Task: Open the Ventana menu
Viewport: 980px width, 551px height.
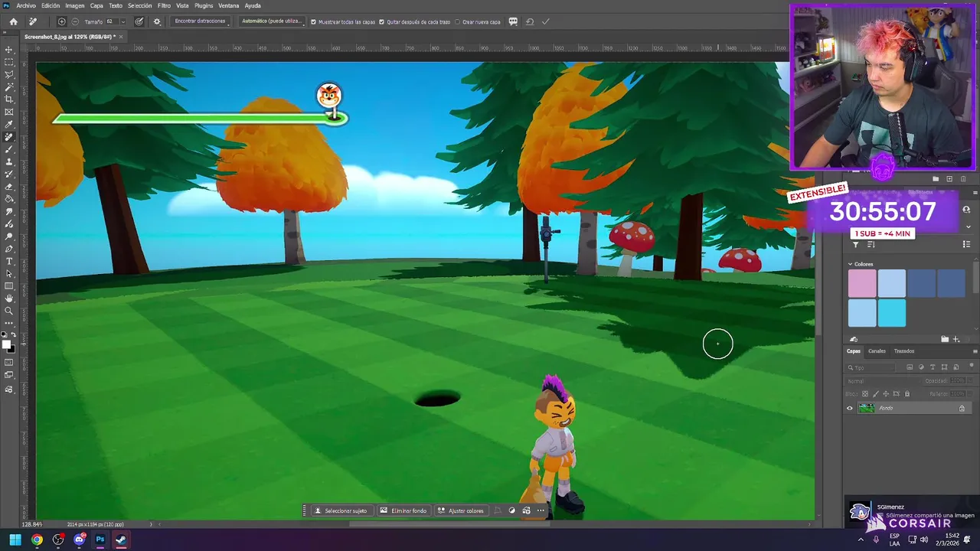Action: tap(229, 5)
